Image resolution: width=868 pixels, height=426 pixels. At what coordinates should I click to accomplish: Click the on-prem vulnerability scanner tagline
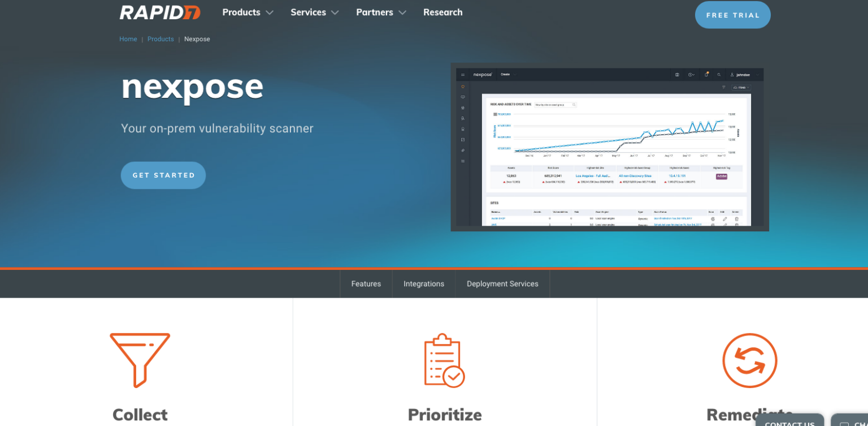[217, 128]
